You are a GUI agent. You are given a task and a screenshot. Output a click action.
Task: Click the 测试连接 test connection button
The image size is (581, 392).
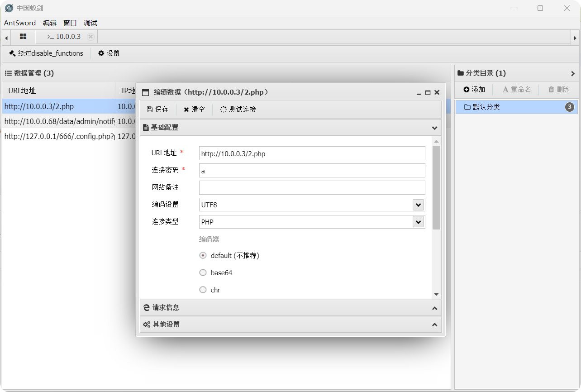coord(238,109)
